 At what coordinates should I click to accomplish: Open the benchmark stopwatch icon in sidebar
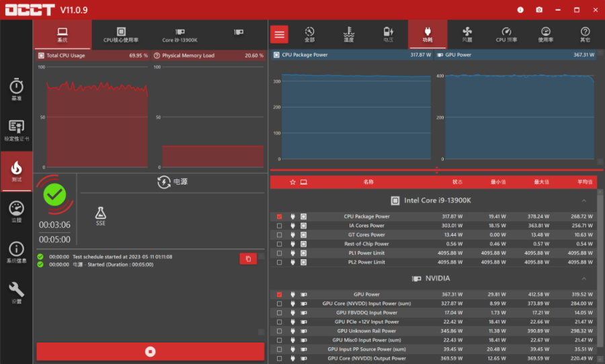16,89
